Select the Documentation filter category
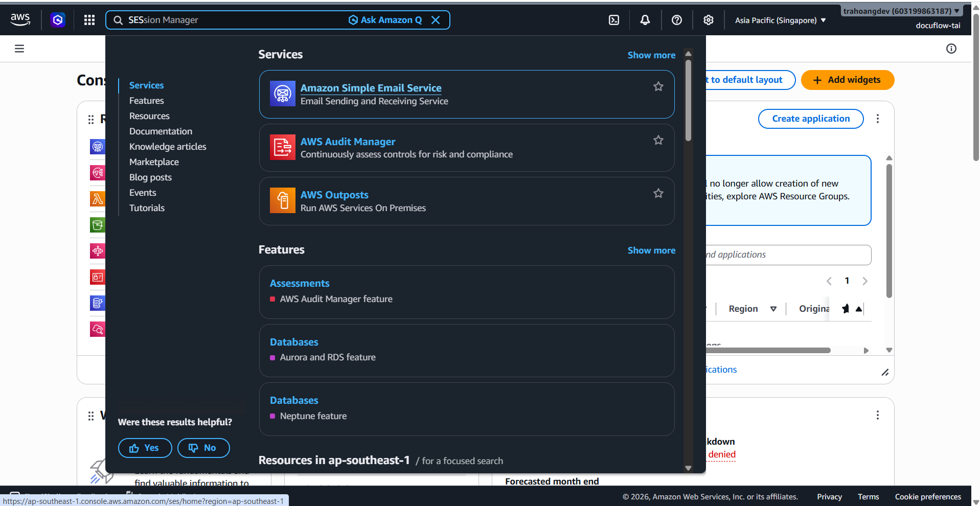Image resolution: width=980 pixels, height=506 pixels. 161,131
